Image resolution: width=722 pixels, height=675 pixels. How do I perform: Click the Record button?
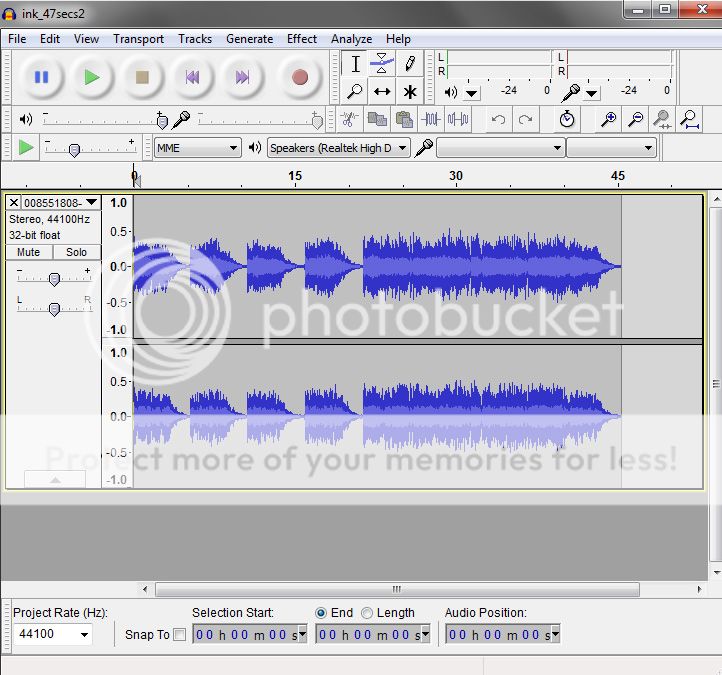[x=299, y=77]
